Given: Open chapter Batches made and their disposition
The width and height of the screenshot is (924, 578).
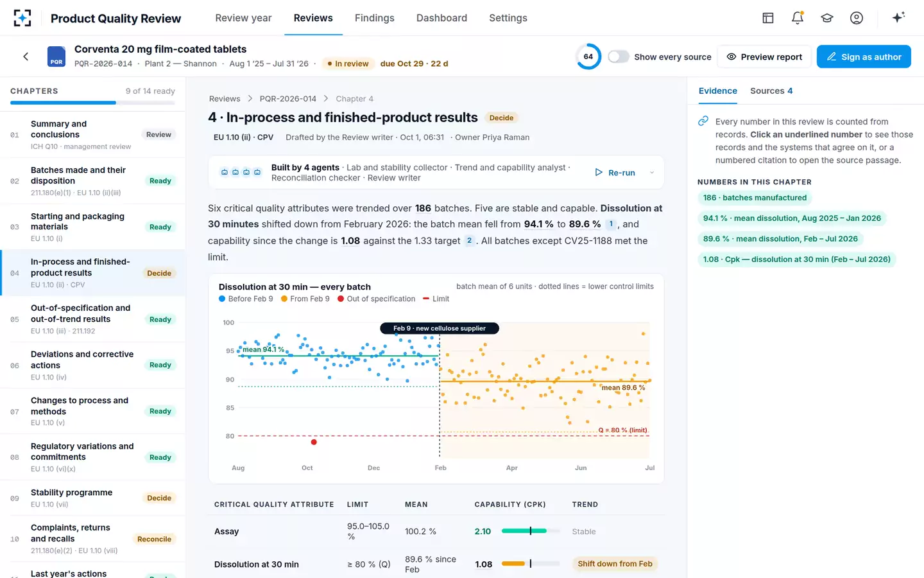Looking at the screenshot, I should point(93,181).
